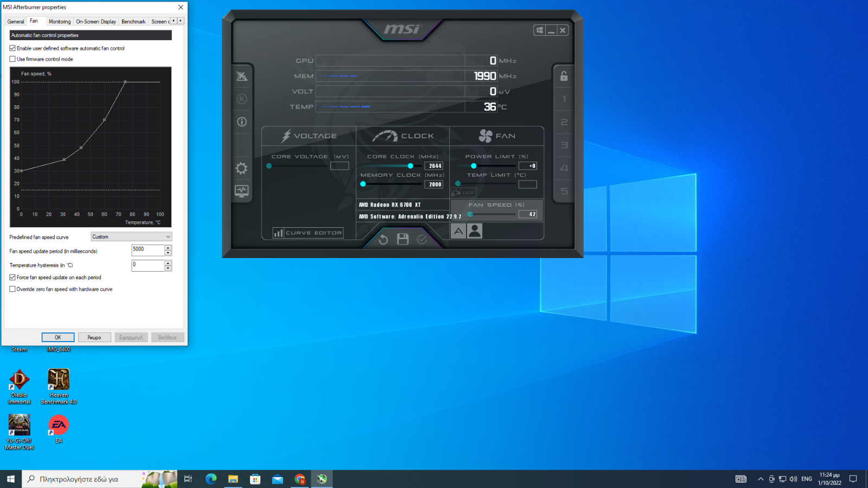This screenshot has height=488, width=868.
Task: Switch to the Benchmark tab
Action: pyautogui.click(x=133, y=22)
